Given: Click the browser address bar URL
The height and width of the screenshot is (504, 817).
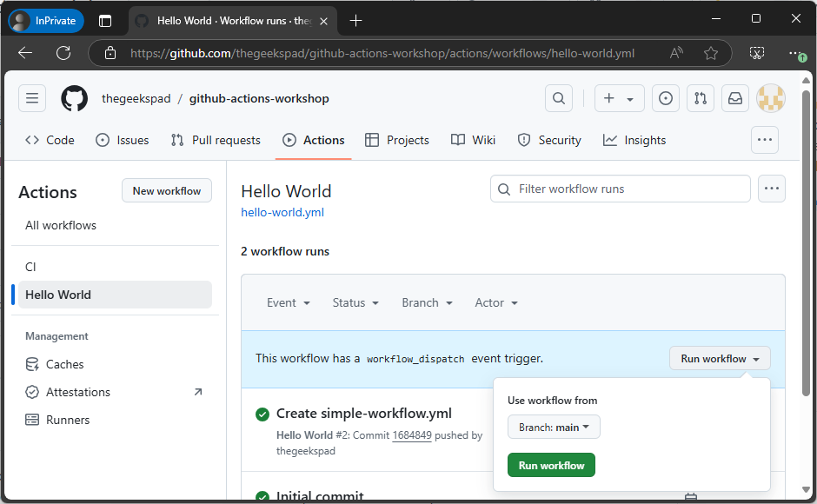Looking at the screenshot, I should pyautogui.click(x=382, y=53).
